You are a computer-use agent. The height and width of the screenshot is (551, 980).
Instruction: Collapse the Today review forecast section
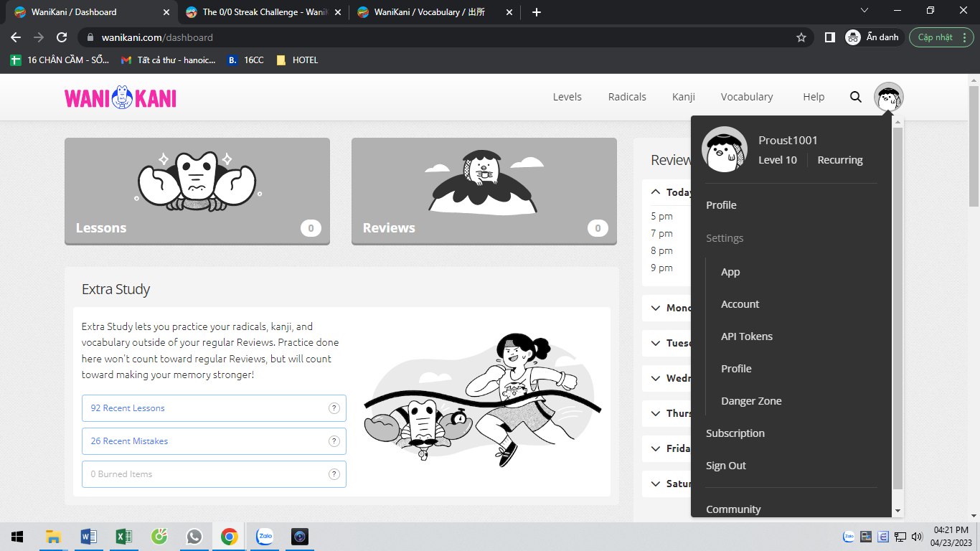(x=656, y=192)
